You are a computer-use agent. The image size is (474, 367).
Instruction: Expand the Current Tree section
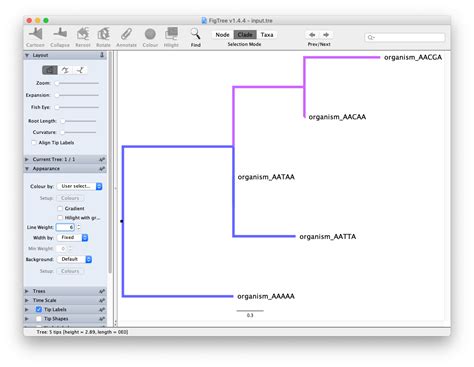27,160
